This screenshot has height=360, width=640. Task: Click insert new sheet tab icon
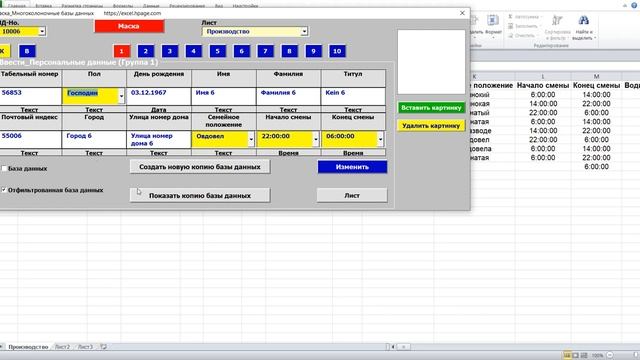pyautogui.click(x=104, y=347)
